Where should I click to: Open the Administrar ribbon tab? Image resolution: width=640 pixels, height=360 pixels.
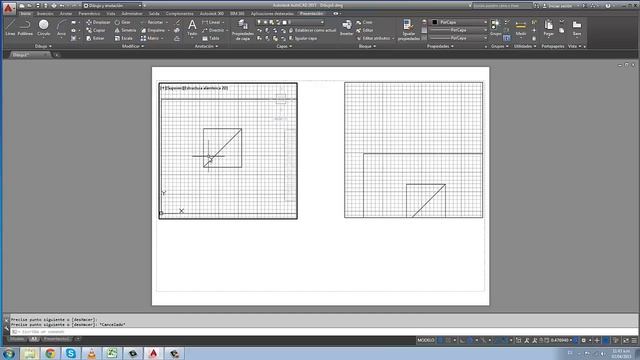coord(131,13)
